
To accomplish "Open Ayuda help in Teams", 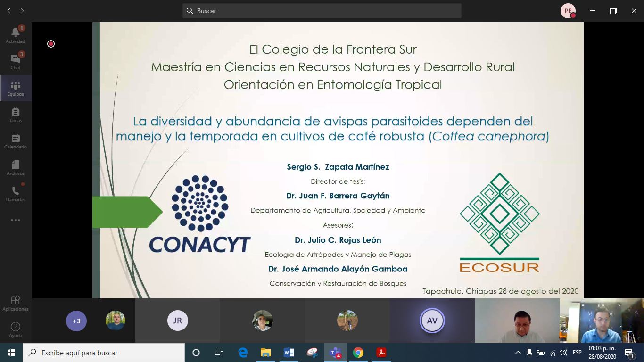I will click(x=16, y=329).
